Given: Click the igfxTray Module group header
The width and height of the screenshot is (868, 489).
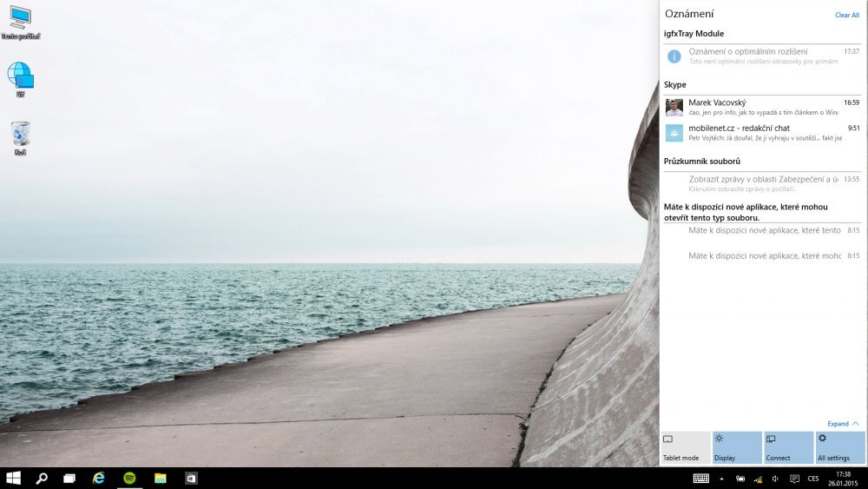Looking at the screenshot, I should click(694, 34).
